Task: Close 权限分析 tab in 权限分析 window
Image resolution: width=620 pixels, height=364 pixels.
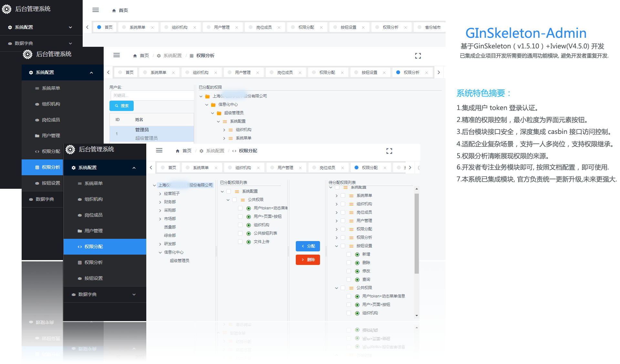Action: pos(427,73)
